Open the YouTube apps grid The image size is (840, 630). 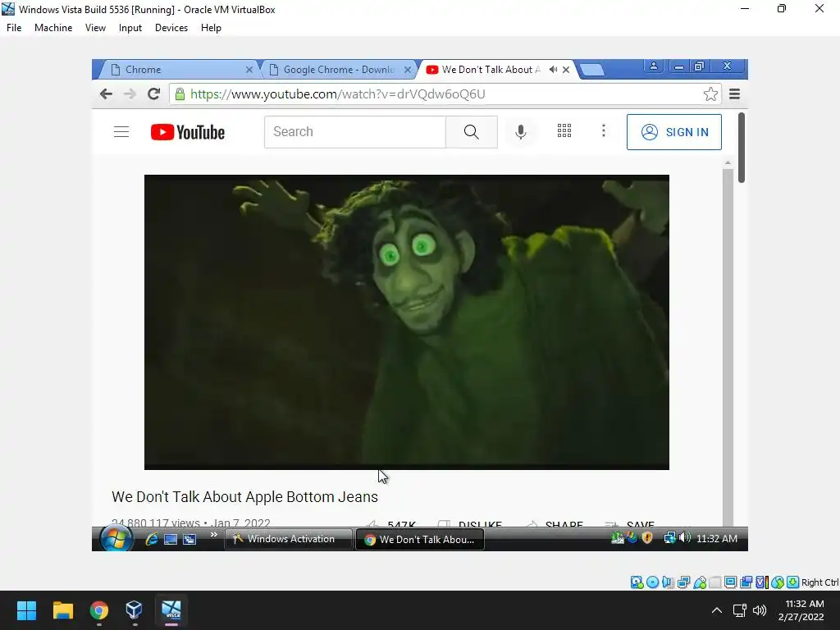pyautogui.click(x=564, y=130)
